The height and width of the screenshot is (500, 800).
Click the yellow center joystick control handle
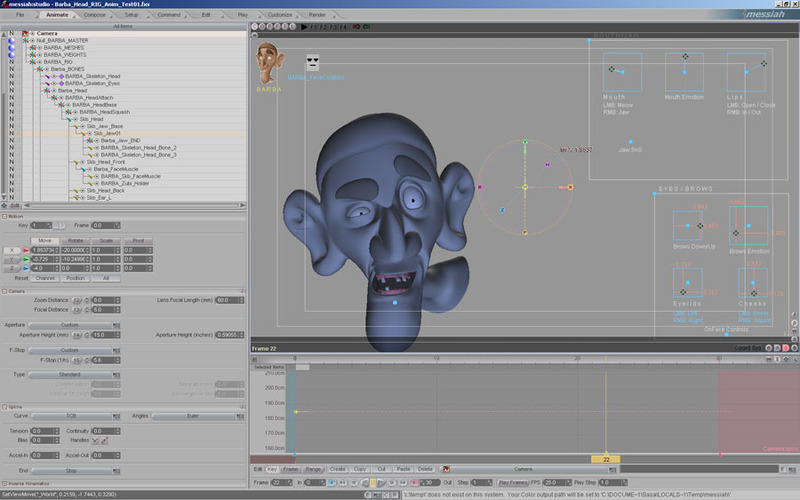point(525,187)
